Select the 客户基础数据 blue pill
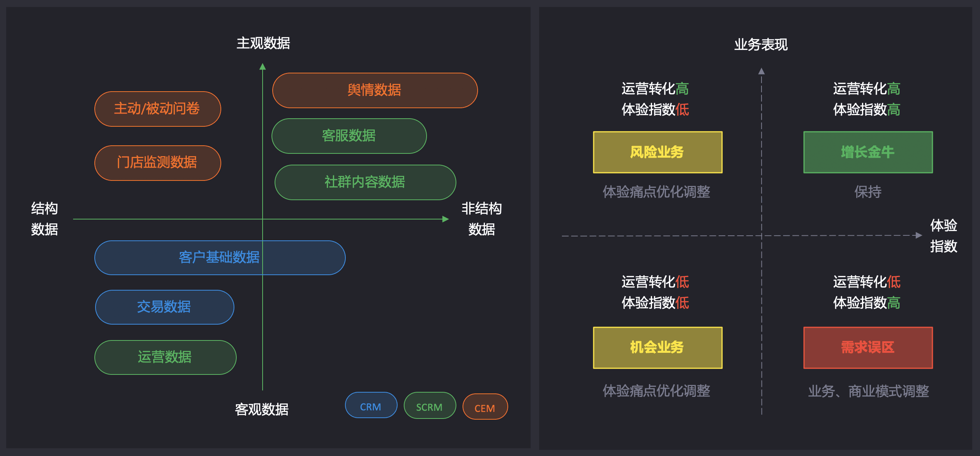The width and height of the screenshot is (980, 456). tap(220, 258)
